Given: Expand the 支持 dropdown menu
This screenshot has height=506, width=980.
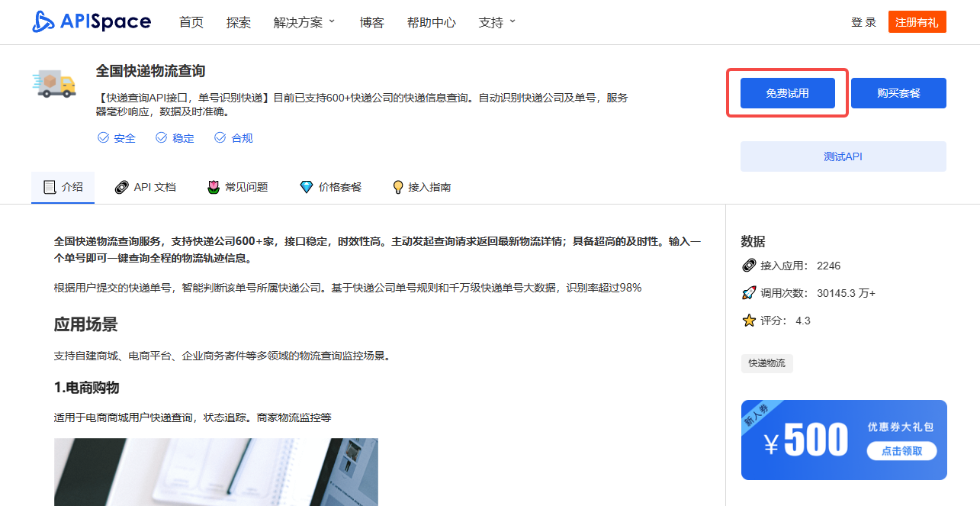Looking at the screenshot, I should (497, 22).
